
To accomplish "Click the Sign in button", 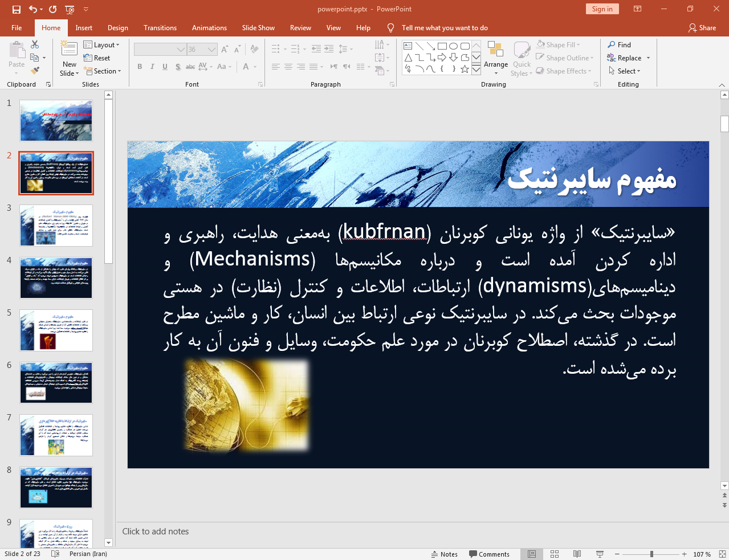I will click(602, 9).
